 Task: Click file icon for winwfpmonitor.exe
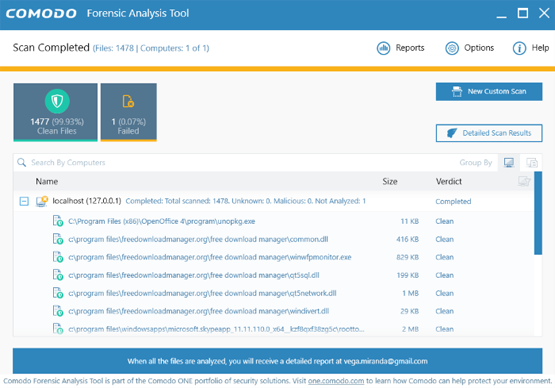click(58, 257)
